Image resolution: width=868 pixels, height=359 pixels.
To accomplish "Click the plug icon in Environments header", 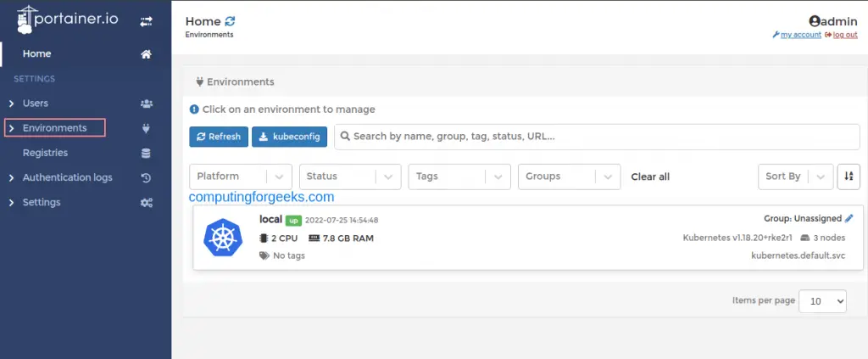I will (200, 82).
